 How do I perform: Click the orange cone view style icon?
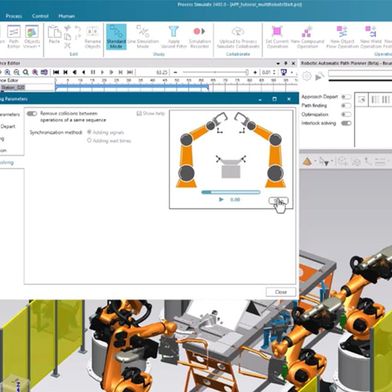click(x=307, y=162)
